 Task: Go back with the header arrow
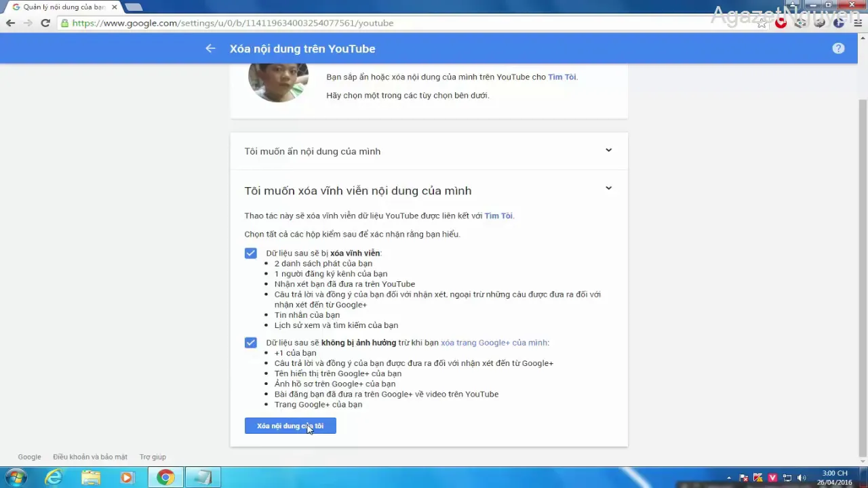[x=210, y=49]
